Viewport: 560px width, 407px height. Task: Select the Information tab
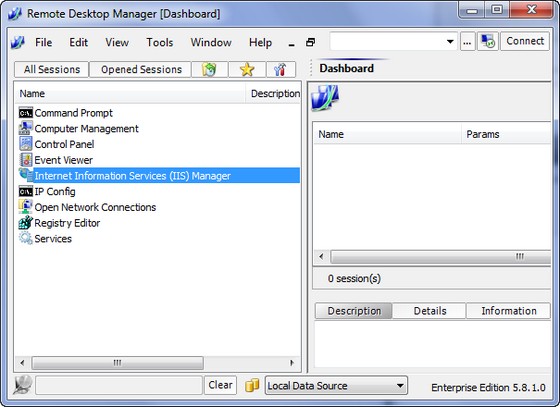509,311
